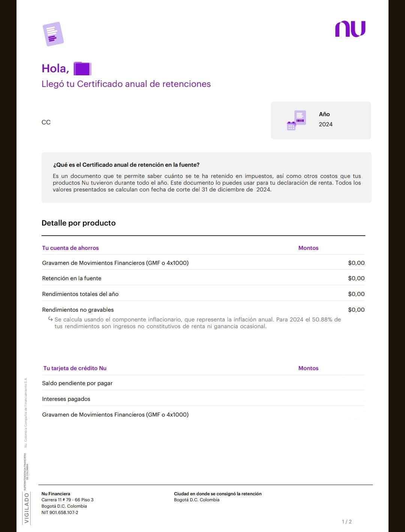Click the purple redacted name block

click(82, 69)
